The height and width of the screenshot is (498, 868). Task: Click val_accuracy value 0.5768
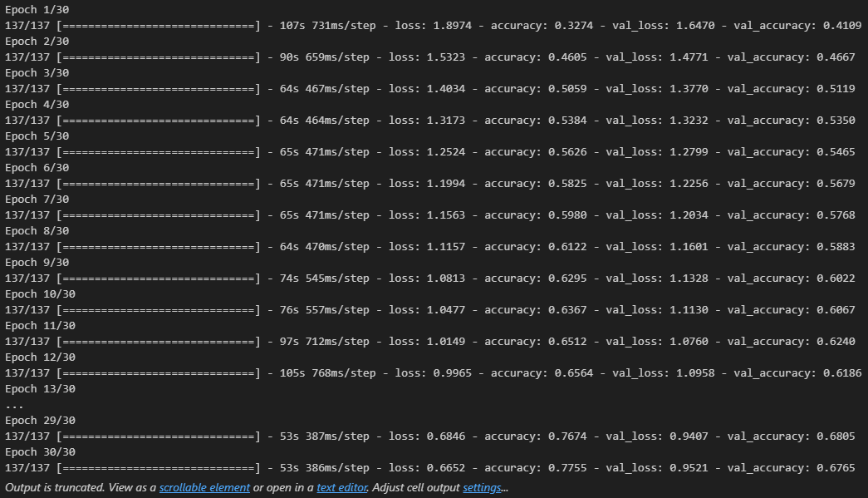tap(836, 215)
